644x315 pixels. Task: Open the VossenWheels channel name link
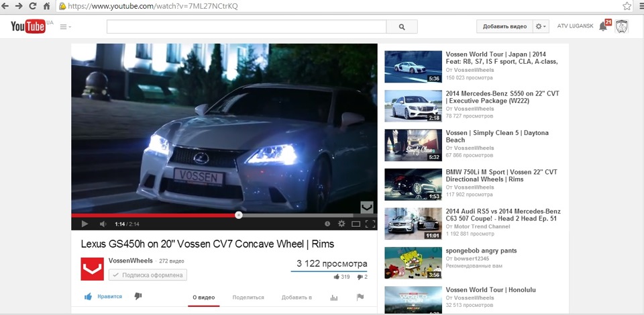point(131,261)
